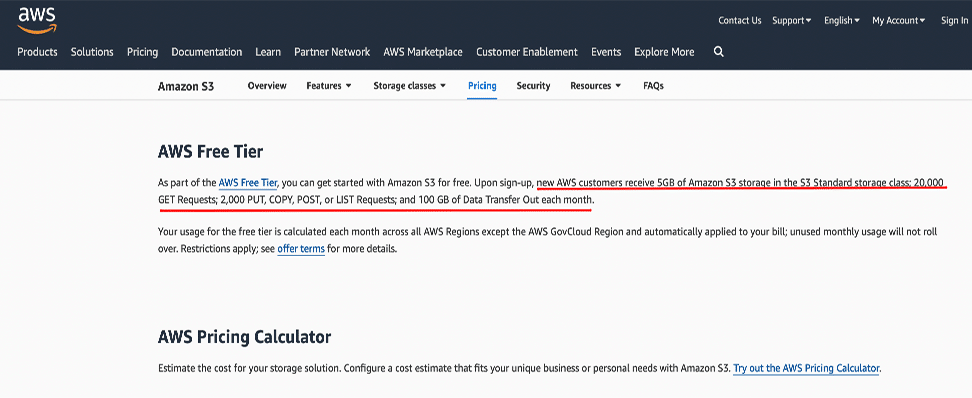Select the Pricing tab under Amazon S3

[x=482, y=86]
